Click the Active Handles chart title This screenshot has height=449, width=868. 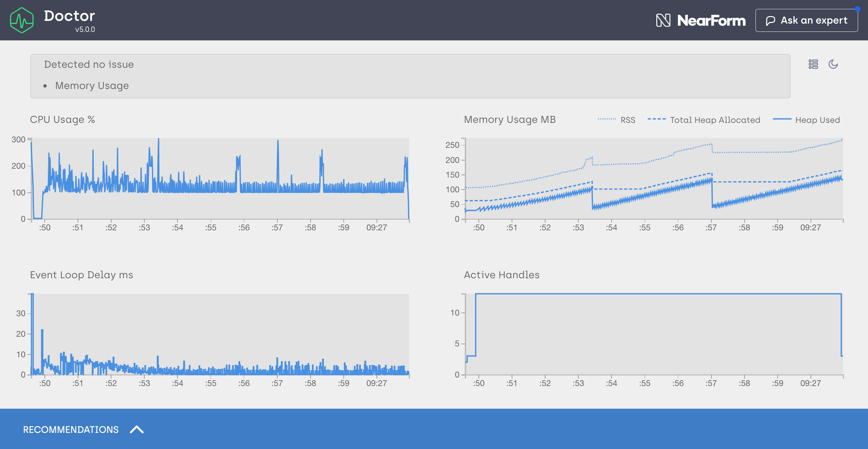point(501,275)
